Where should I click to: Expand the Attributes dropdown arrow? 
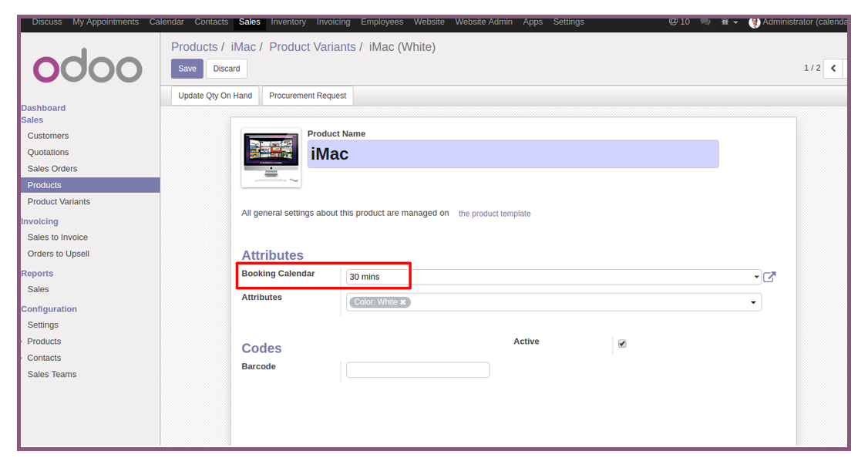pos(753,302)
